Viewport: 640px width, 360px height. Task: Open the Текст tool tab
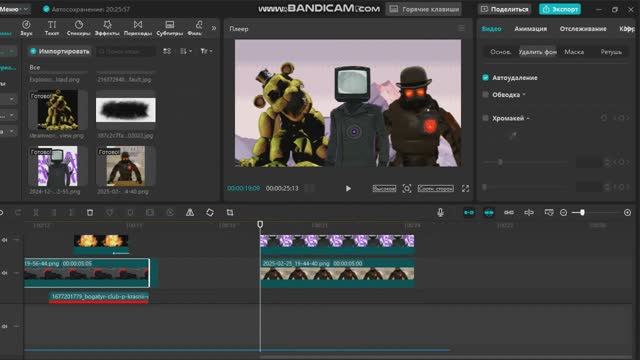52,28
